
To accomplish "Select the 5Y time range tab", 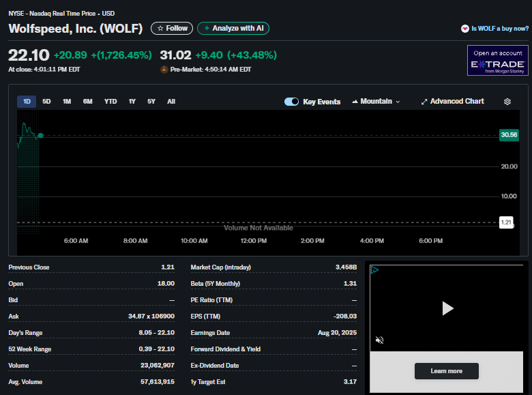I will pyautogui.click(x=151, y=102).
